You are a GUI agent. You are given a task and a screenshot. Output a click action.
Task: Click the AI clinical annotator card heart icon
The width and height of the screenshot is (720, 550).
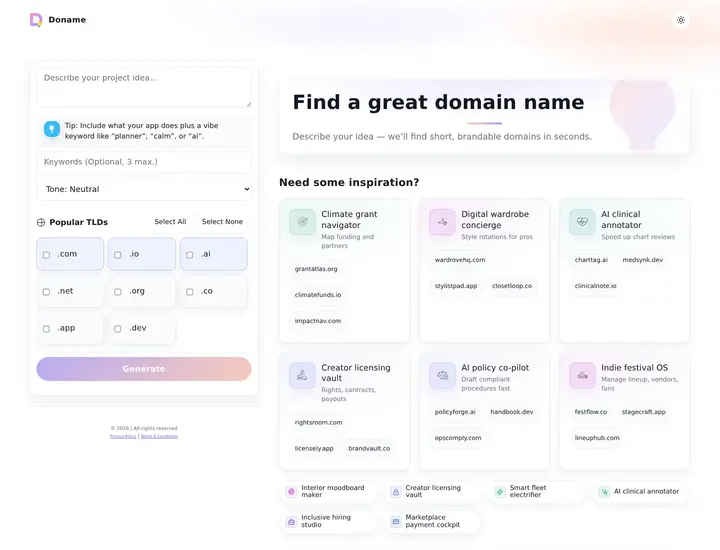[582, 222]
